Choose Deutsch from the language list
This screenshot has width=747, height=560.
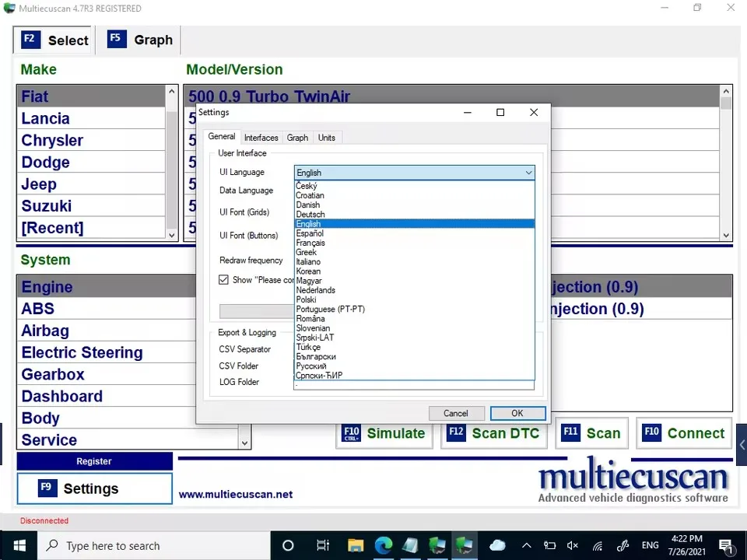pos(310,215)
